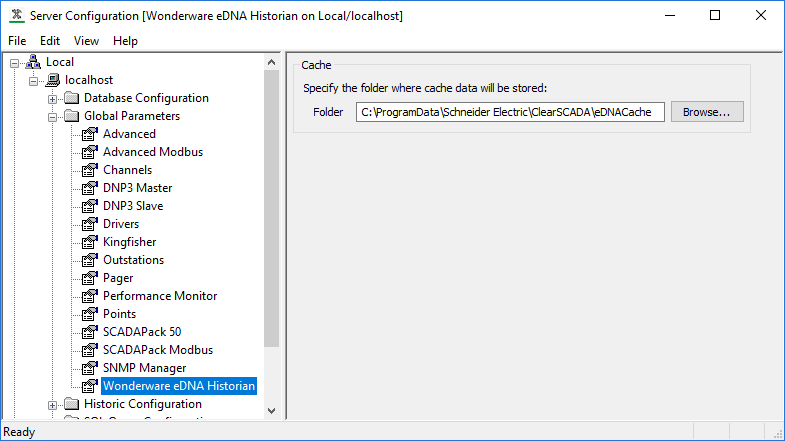Click the Pager parameter icon
The image size is (785, 441).
click(x=90, y=278)
